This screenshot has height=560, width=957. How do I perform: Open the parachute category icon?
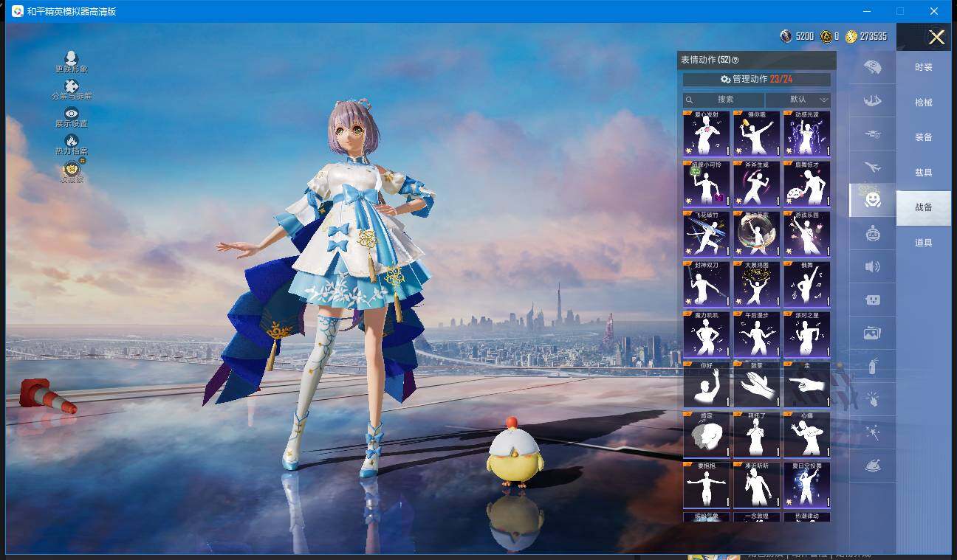872,67
